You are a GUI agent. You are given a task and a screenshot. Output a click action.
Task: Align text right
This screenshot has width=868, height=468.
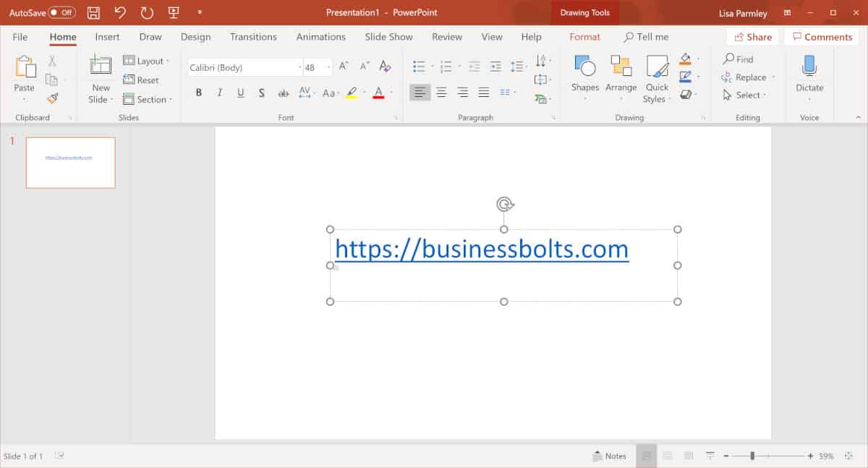[x=462, y=92]
